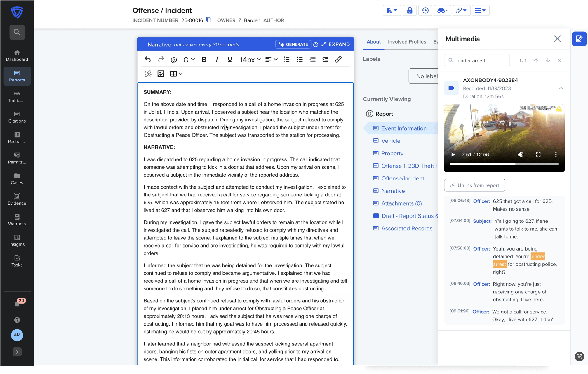Toggle italic formatting
Screen dimensions: 588x374
click(217, 60)
